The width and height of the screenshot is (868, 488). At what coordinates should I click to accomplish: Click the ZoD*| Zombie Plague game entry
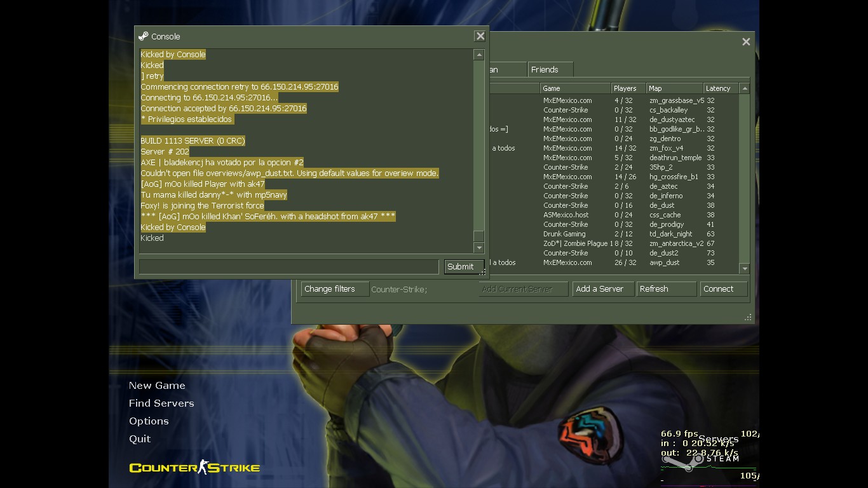[x=578, y=243]
